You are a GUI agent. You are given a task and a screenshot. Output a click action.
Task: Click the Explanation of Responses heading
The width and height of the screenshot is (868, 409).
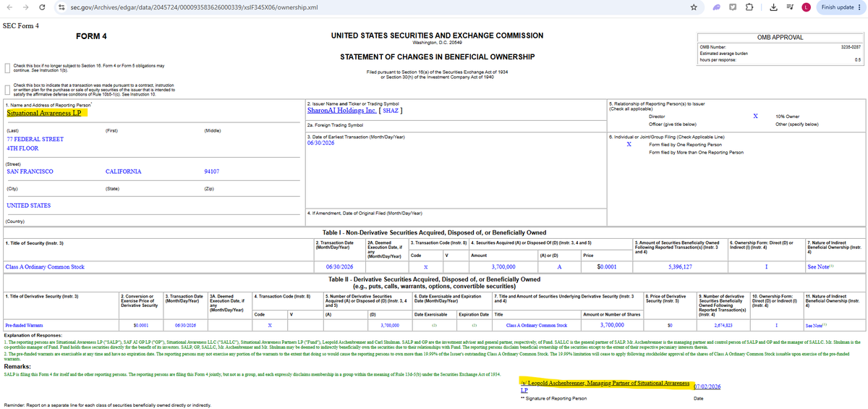33,336
